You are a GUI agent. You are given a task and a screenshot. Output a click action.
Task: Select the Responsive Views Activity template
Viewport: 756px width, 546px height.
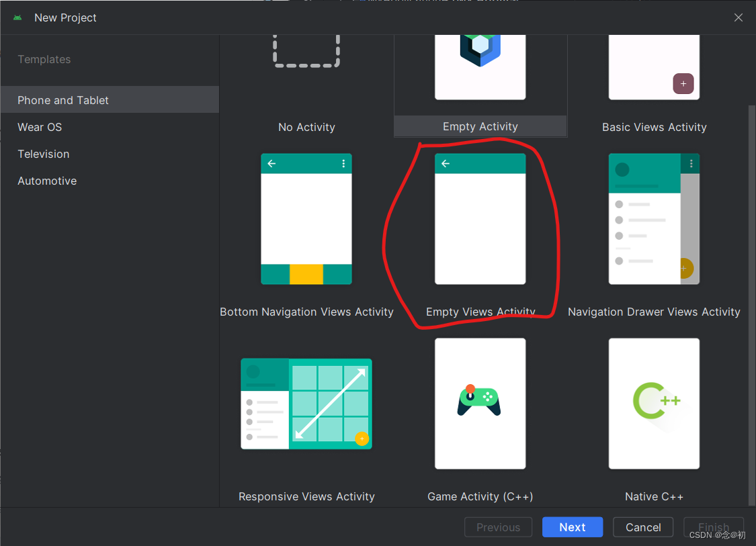306,404
